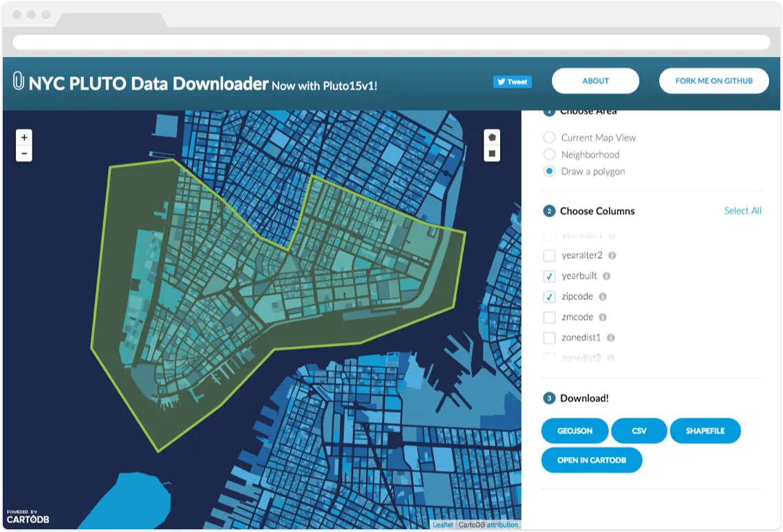Open info icon next to zmcode
This screenshot has width=783, height=532.
(x=603, y=317)
